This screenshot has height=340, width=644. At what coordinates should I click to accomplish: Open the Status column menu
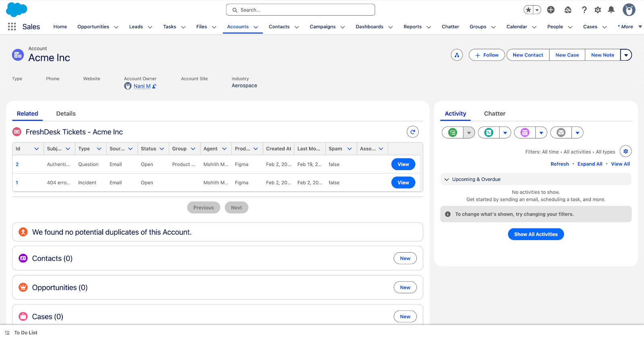pos(162,149)
